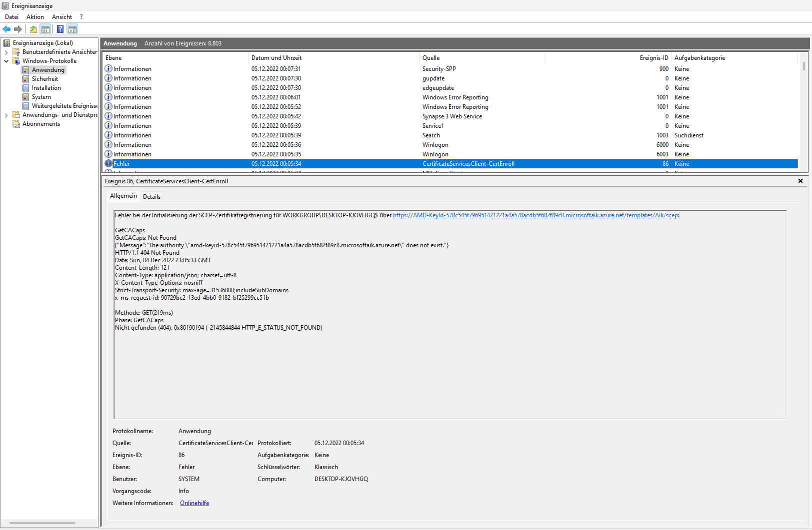Switch to the Details tab
Viewport: 812px width, 530px height.
point(151,197)
